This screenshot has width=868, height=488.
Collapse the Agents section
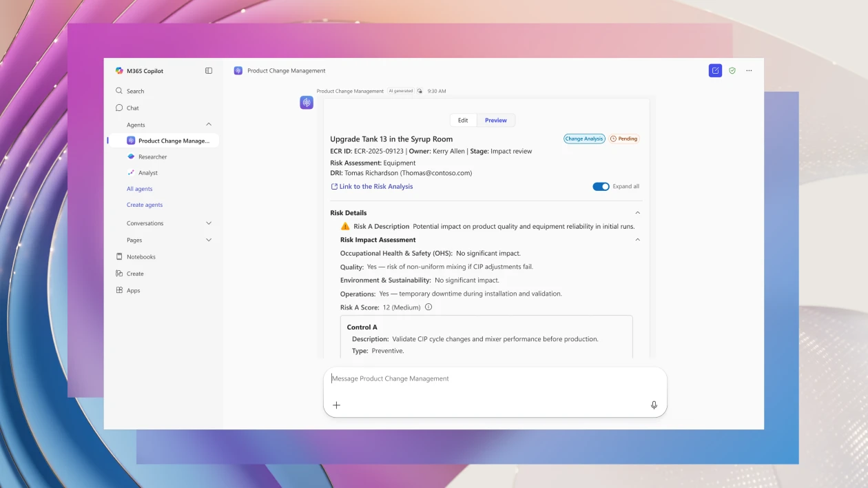pyautogui.click(x=209, y=125)
